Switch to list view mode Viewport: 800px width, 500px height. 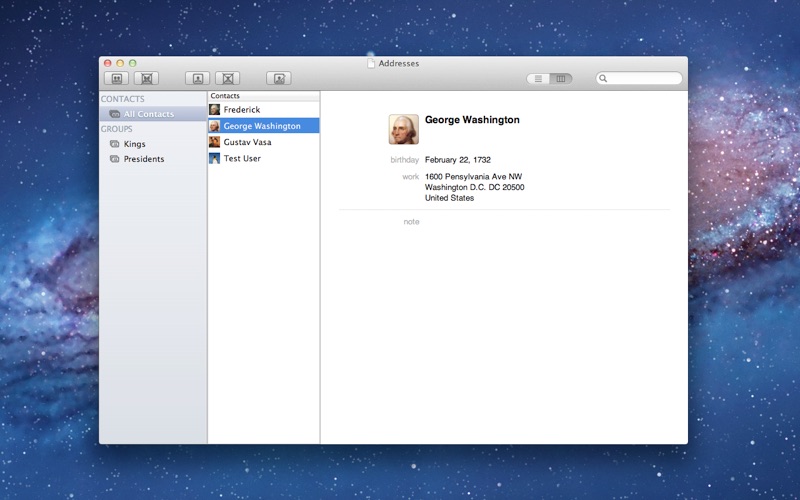point(538,79)
